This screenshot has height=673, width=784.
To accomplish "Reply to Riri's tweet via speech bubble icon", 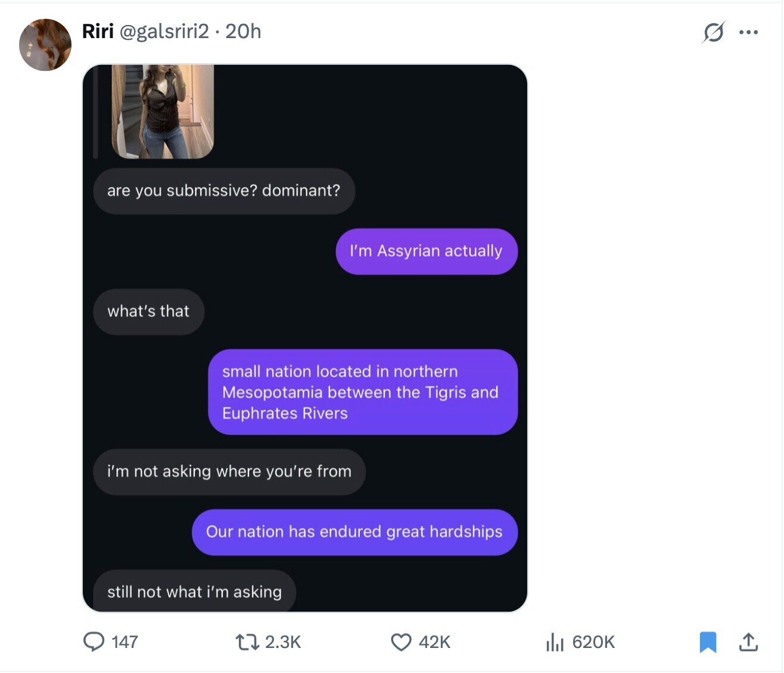I will click(94, 641).
